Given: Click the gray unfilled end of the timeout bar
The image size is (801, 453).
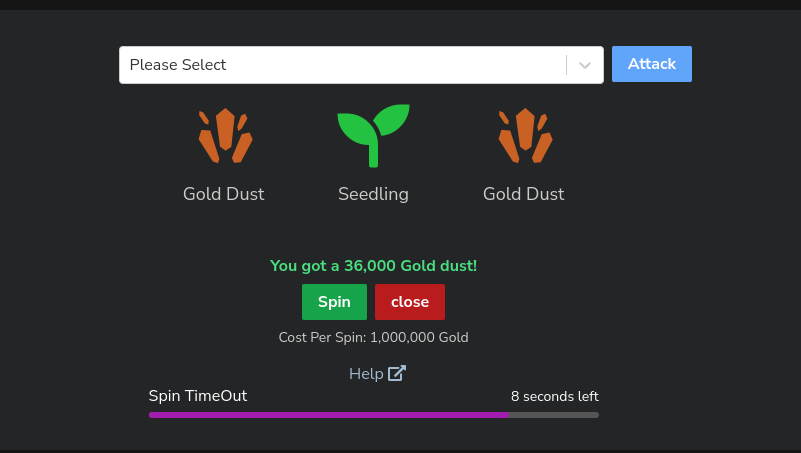Looking at the screenshot, I should point(554,415).
